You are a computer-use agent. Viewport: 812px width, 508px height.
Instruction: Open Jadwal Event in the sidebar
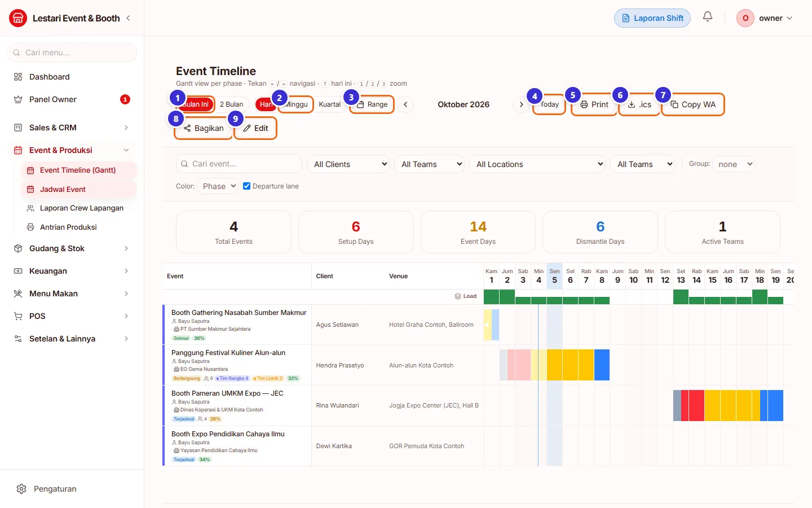(79, 189)
